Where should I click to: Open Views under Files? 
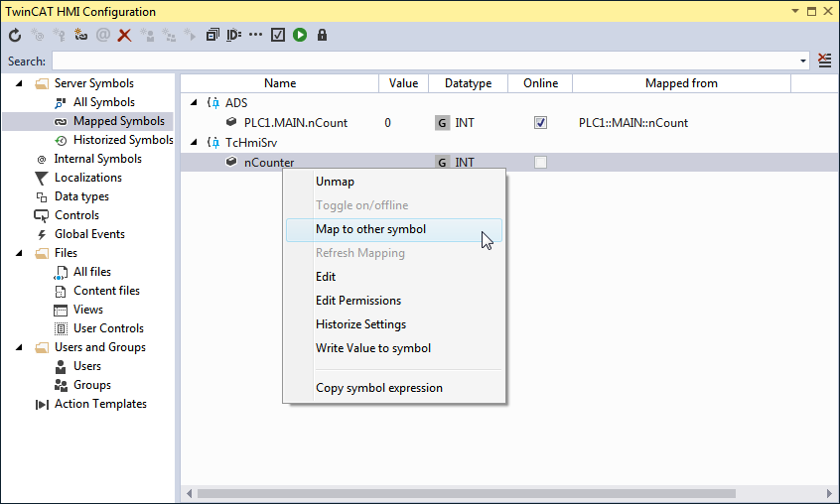tap(88, 310)
